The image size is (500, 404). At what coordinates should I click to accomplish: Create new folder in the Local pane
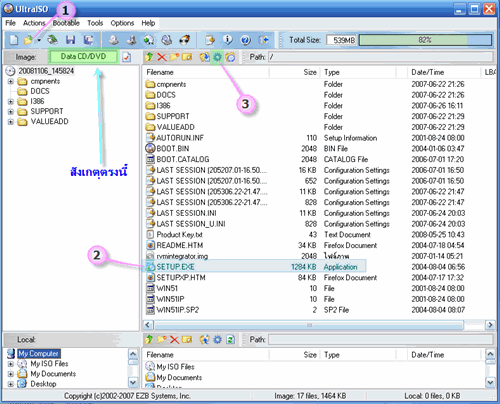click(162, 340)
